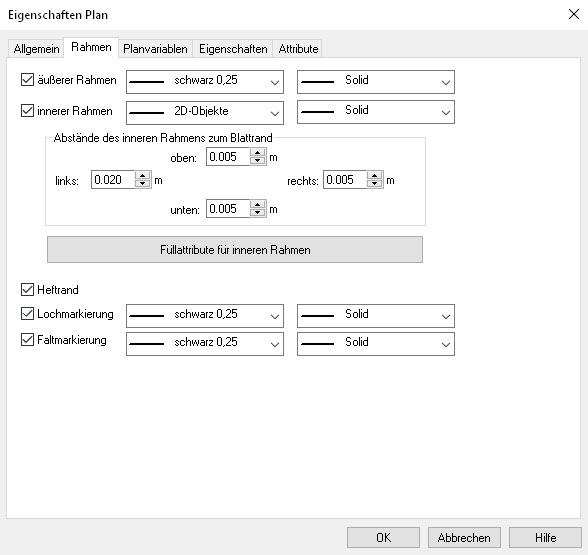
Task: Expand Faltmarkierung schwarz 0,25 pen dropdown
Action: point(205,344)
